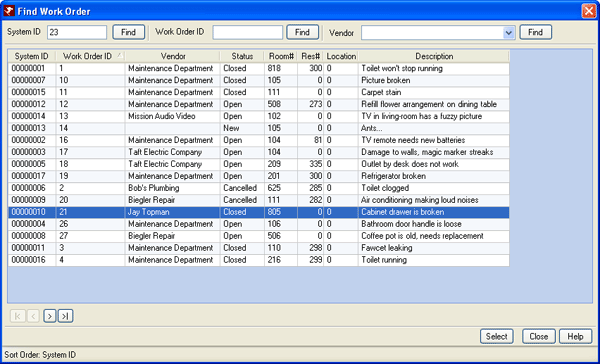Close the Find Work Order window
Screen dimensions: 600x364
[589, 11]
